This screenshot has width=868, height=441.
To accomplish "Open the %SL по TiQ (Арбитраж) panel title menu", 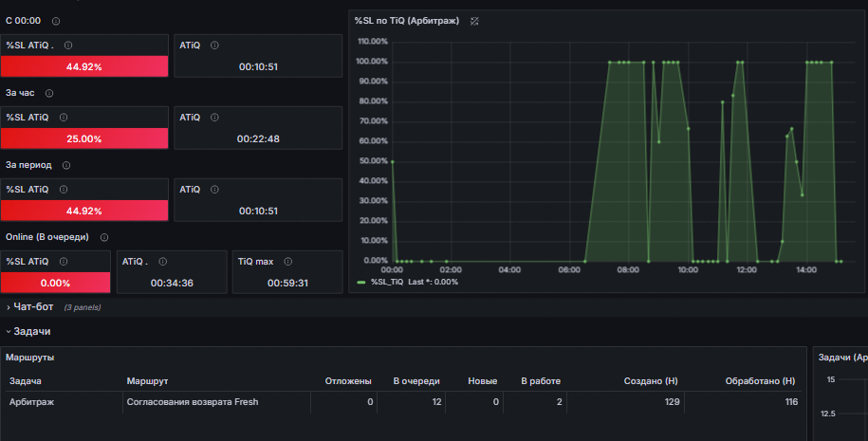I will (407, 21).
